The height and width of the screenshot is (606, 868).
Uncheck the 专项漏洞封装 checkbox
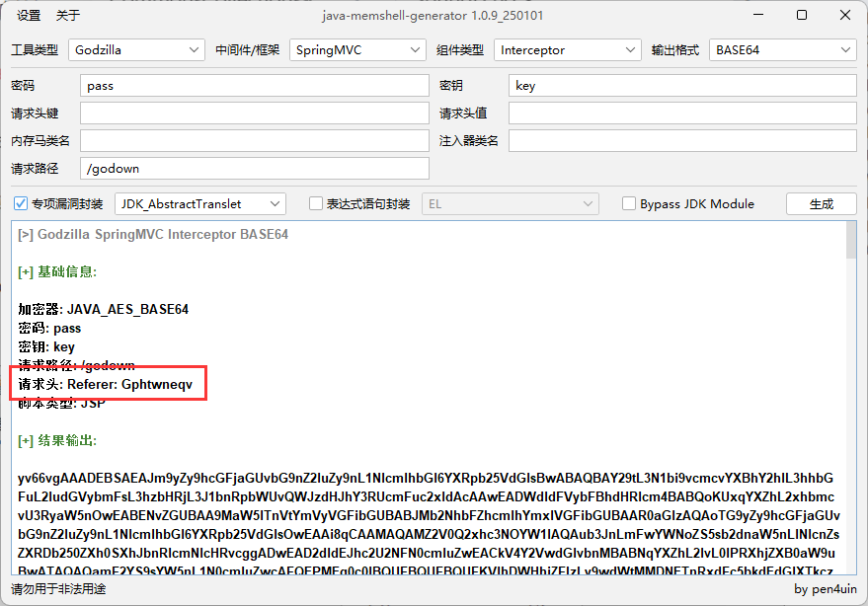[21, 204]
